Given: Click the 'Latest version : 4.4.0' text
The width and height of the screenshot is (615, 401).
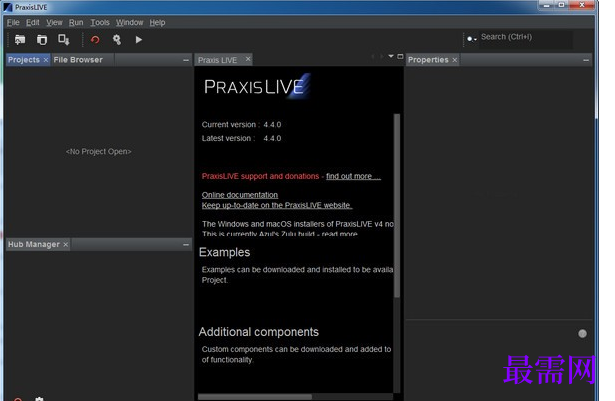Looking at the screenshot, I should [241, 139].
